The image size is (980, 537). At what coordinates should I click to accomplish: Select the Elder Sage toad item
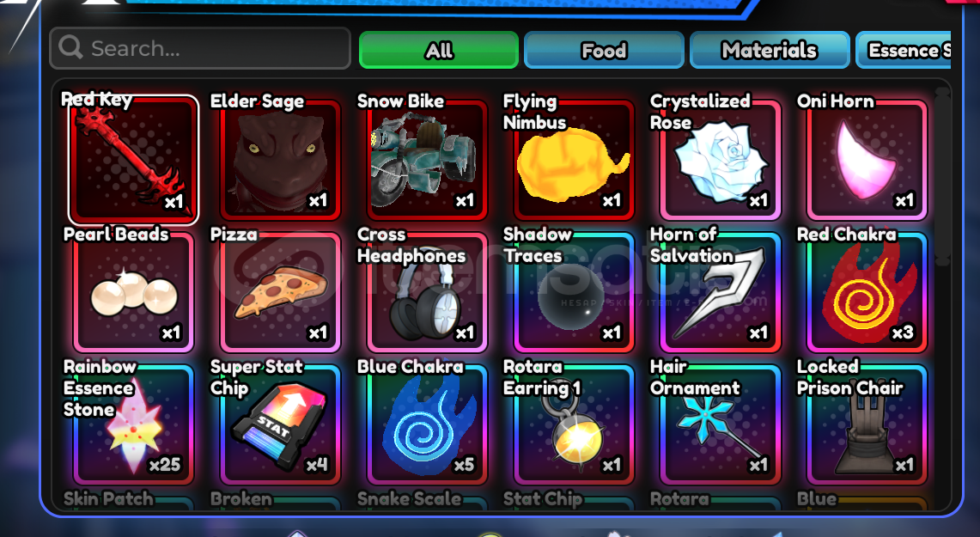point(280,160)
